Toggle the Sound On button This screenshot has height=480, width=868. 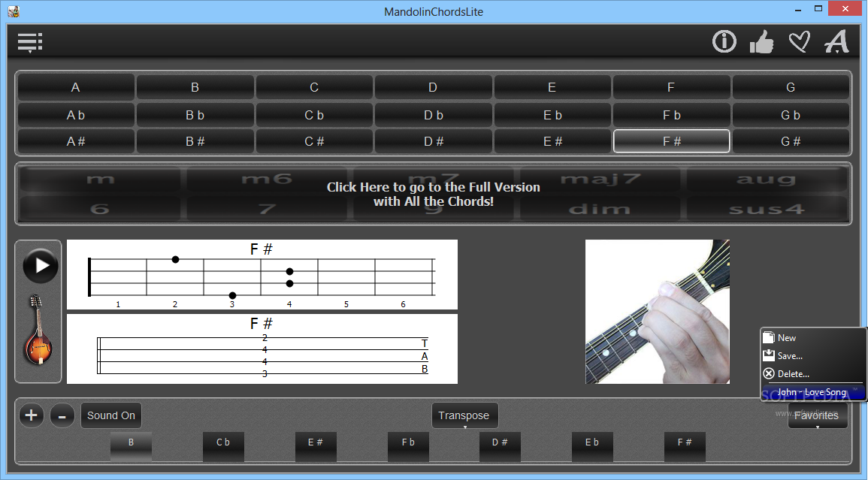(110, 415)
